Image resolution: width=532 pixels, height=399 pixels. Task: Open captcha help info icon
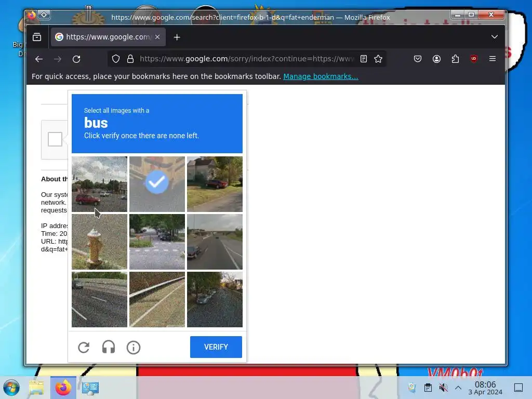[134, 348]
